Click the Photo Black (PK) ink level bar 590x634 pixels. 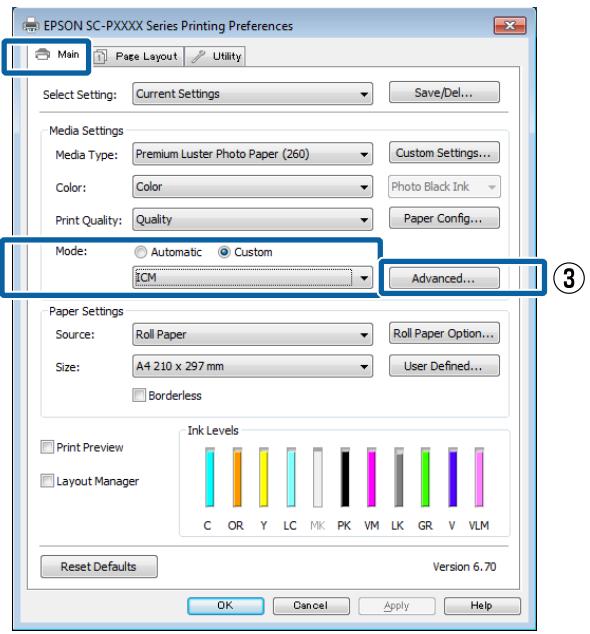click(345, 477)
